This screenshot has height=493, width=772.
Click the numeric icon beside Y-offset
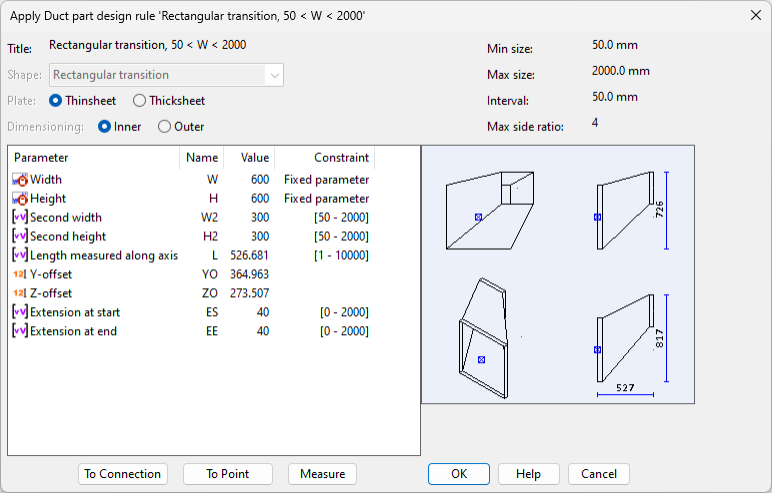(20, 275)
